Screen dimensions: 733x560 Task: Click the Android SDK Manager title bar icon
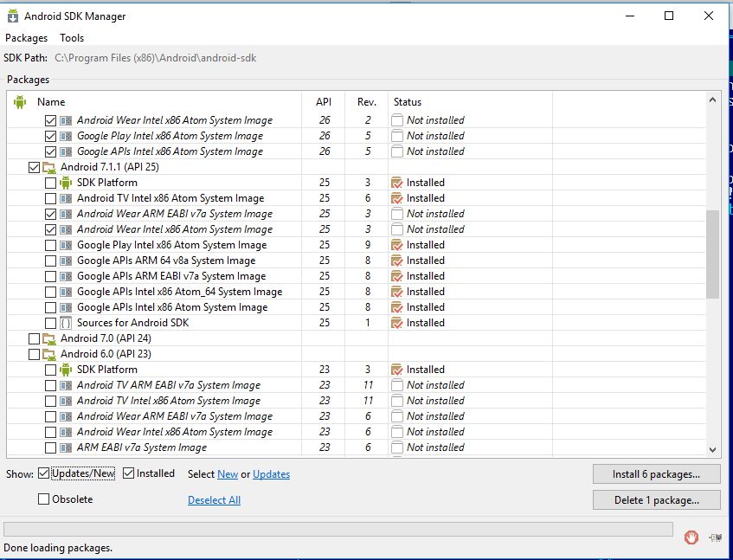[x=13, y=16]
